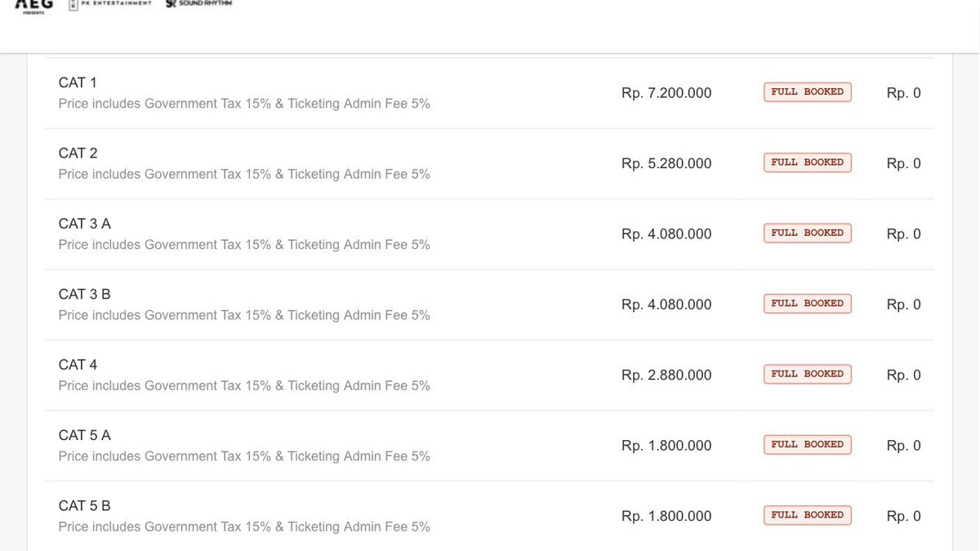Click CAT 3 A Full Booked badge
The height and width of the screenshot is (551, 980).
tap(808, 233)
